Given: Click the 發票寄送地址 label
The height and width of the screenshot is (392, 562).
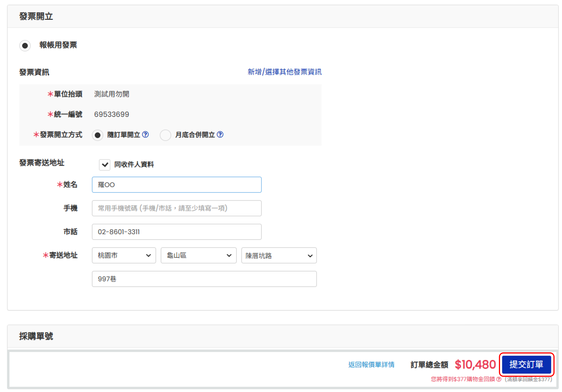Looking at the screenshot, I should [42, 163].
